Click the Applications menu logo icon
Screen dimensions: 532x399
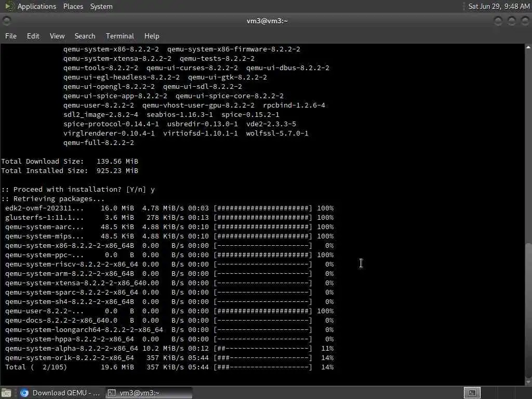coord(9,6)
